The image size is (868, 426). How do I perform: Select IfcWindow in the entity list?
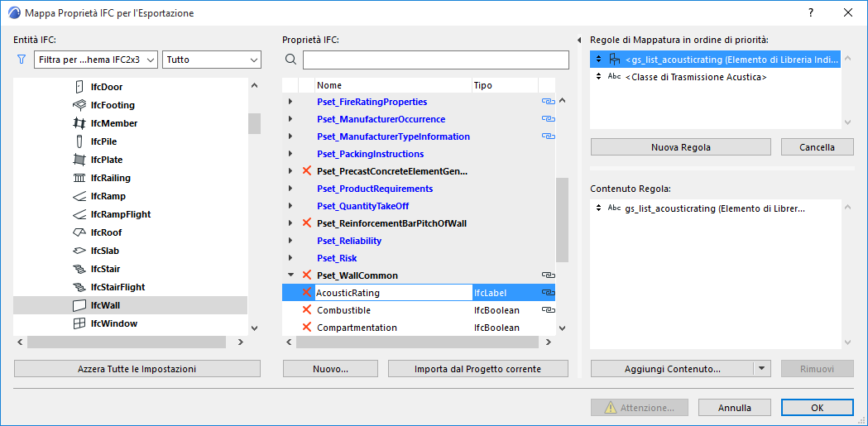(113, 323)
